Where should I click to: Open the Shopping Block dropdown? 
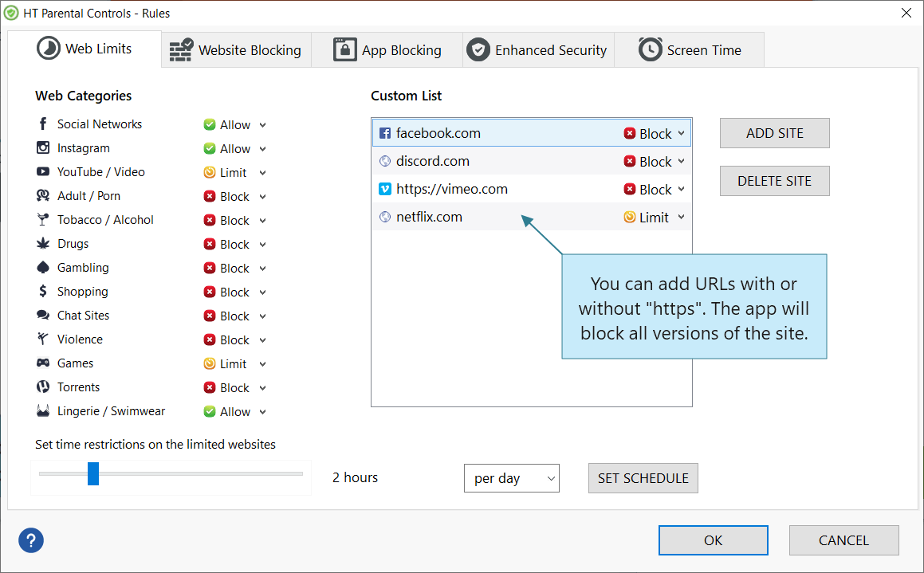click(x=263, y=292)
